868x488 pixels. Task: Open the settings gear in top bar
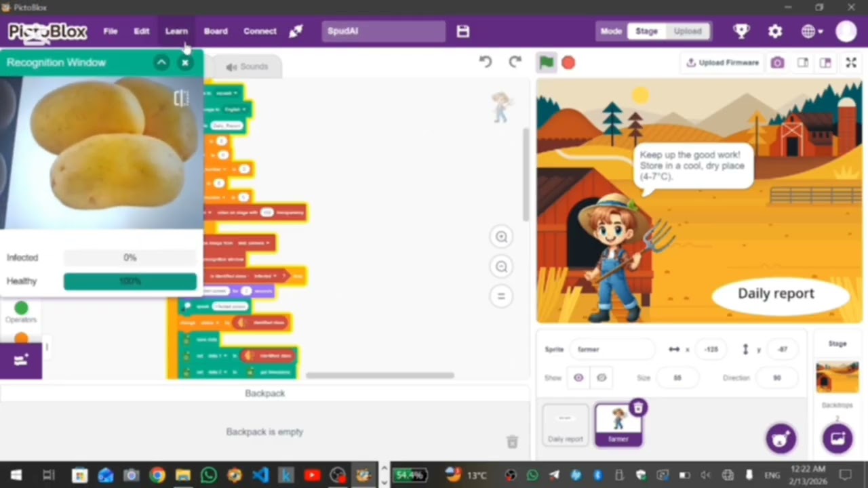tap(775, 31)
